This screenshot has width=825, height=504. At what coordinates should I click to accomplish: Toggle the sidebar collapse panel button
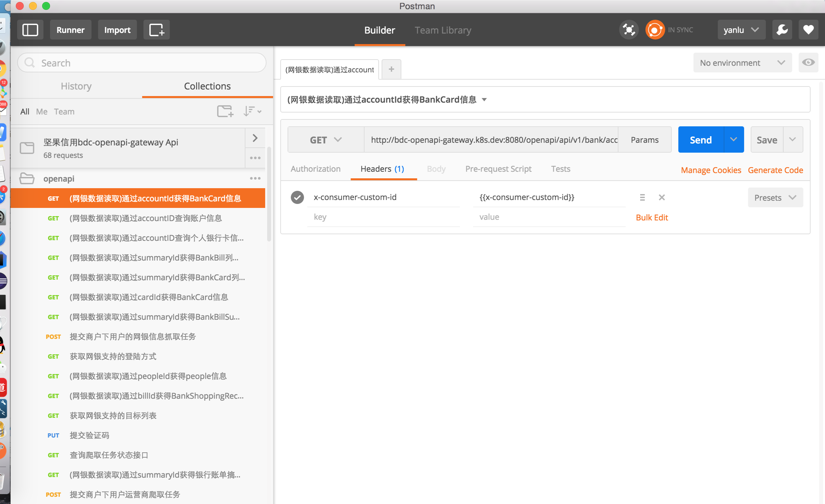point(31,30)
